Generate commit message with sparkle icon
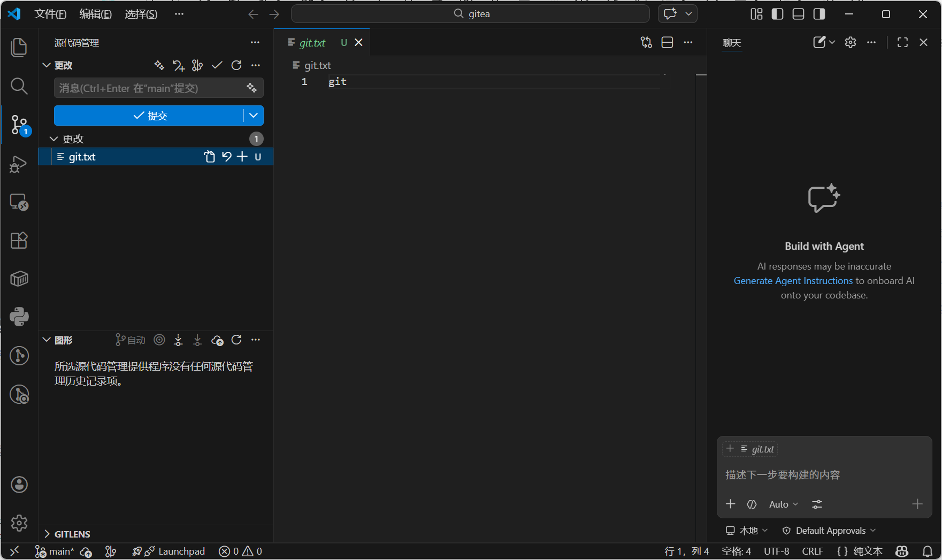The width and height of the screenshot is (942, 560). [251, 88]
